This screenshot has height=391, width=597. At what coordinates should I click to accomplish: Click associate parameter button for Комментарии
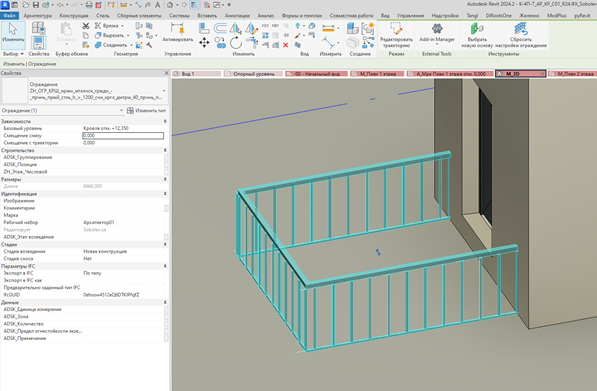(x=166, y=208)
